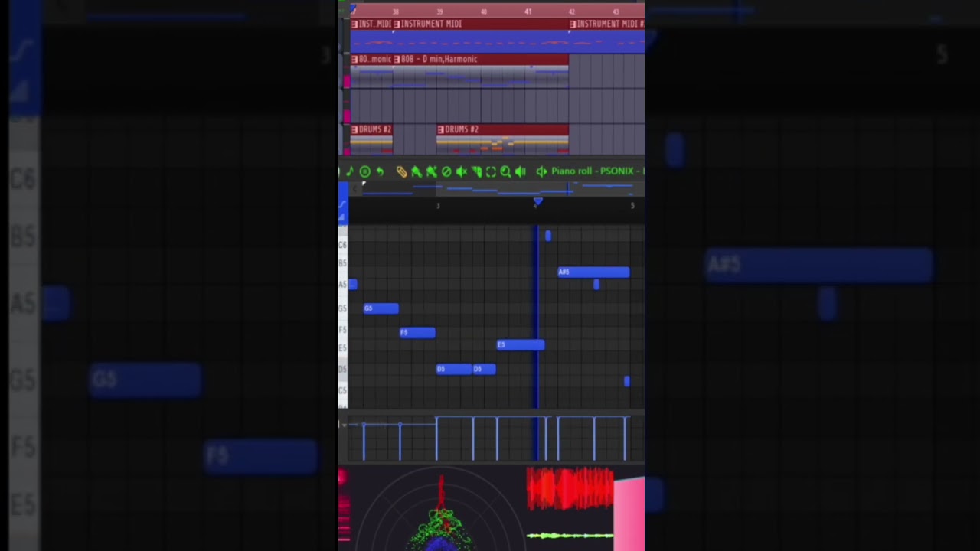This screenshot has height=551, width=980.
Task: Click the speaker Playback tool icon
Action: [x=521, y=171]
